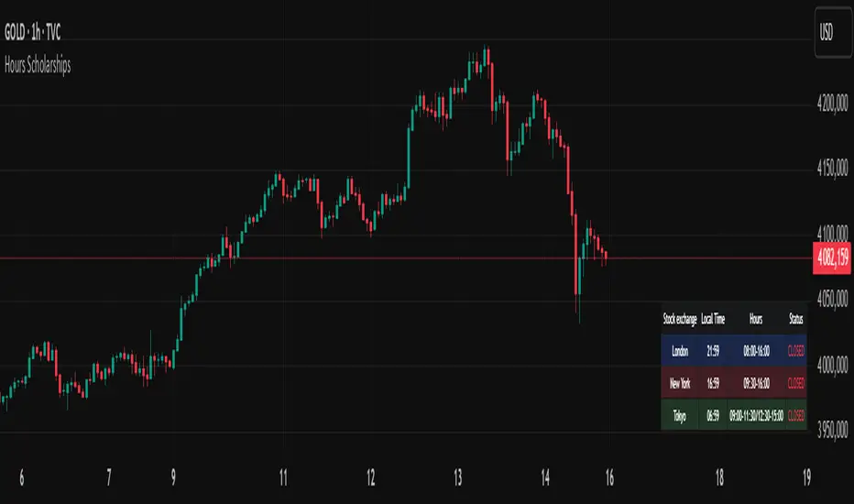Click the Tokyo exchange row name
The width and height of the screenshot is (854, 504).
point(680,414)
